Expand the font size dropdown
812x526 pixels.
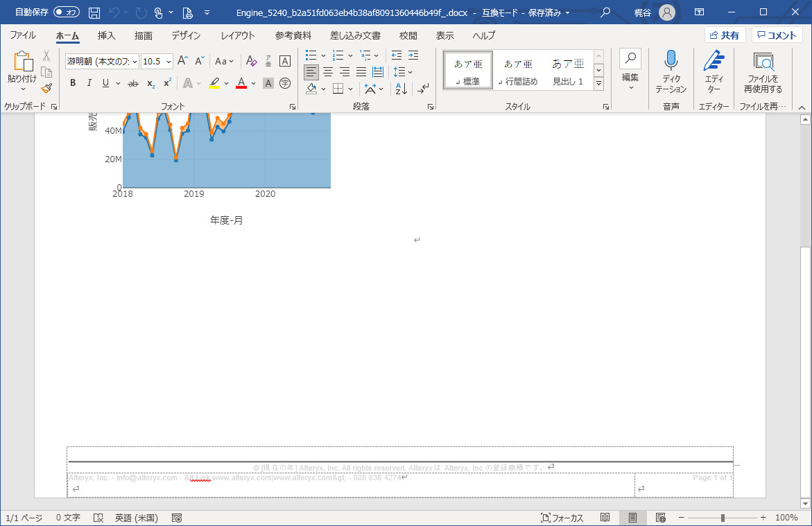coord(169,62)
